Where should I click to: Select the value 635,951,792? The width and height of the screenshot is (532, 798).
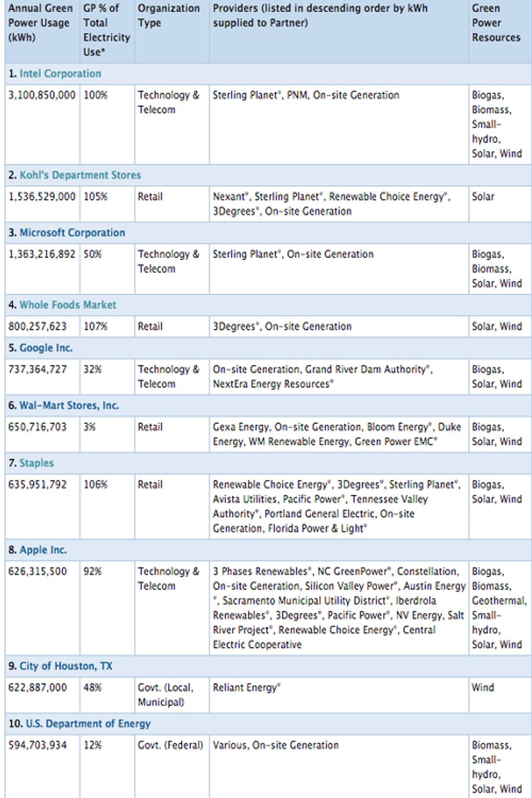coord(37,484)
